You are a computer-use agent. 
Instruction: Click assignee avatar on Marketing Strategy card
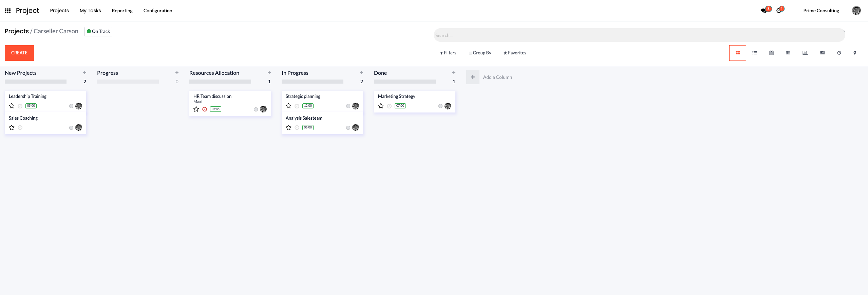[448, 106]
